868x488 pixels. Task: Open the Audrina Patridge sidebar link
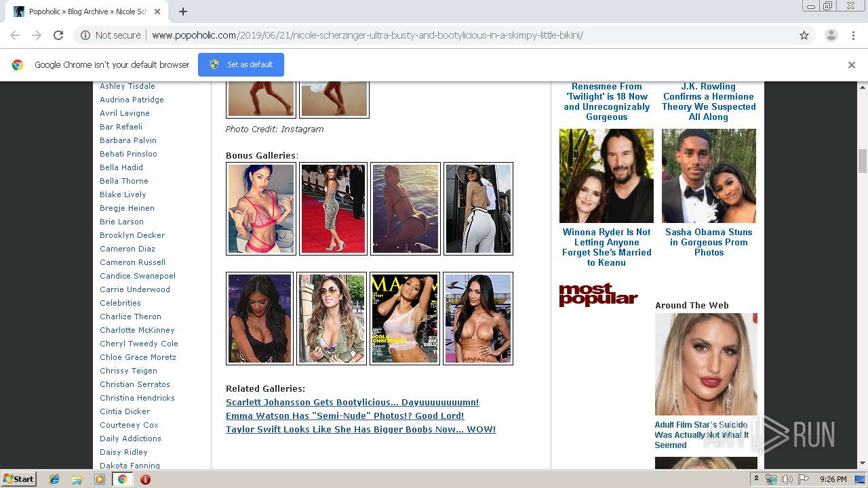click(x=132, y=100)
